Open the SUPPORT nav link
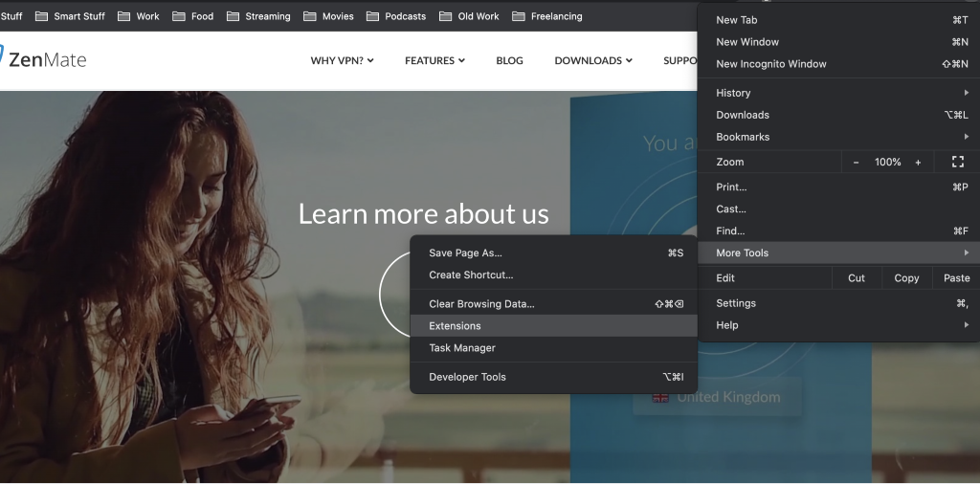 [680, 60]
